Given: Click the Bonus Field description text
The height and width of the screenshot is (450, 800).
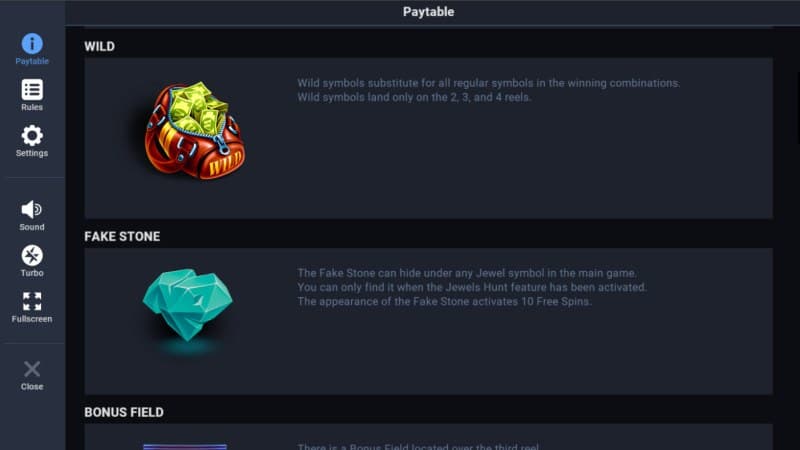Looking at the screenshot, I should point(419,446).
